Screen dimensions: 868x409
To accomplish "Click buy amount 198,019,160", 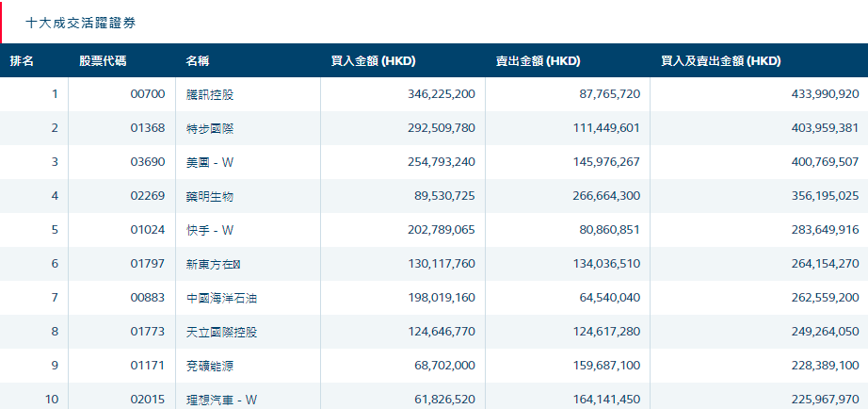I will click(x=442, y=298).
